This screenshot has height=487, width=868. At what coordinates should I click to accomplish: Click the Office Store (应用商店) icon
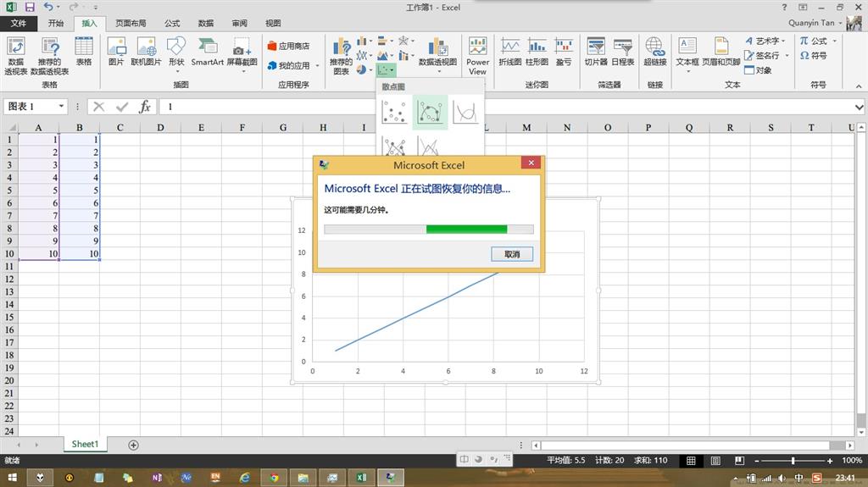[x=288, y=46]
